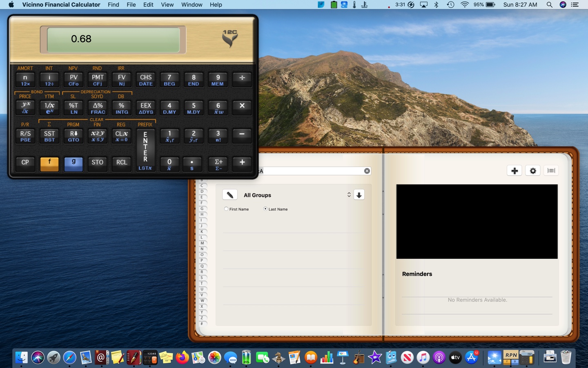This screenshot has height=368, width=588.
Task: Click the y^x power key
Action: click(25, 108)
